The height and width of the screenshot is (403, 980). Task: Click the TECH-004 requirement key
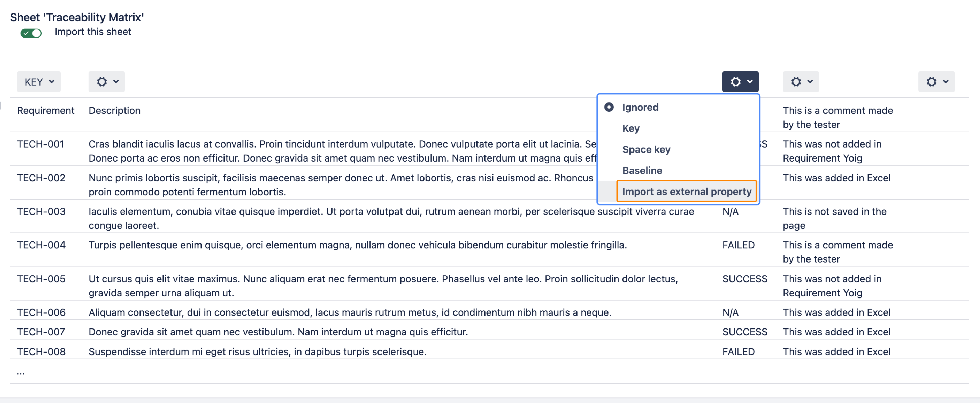pos(41,245)
